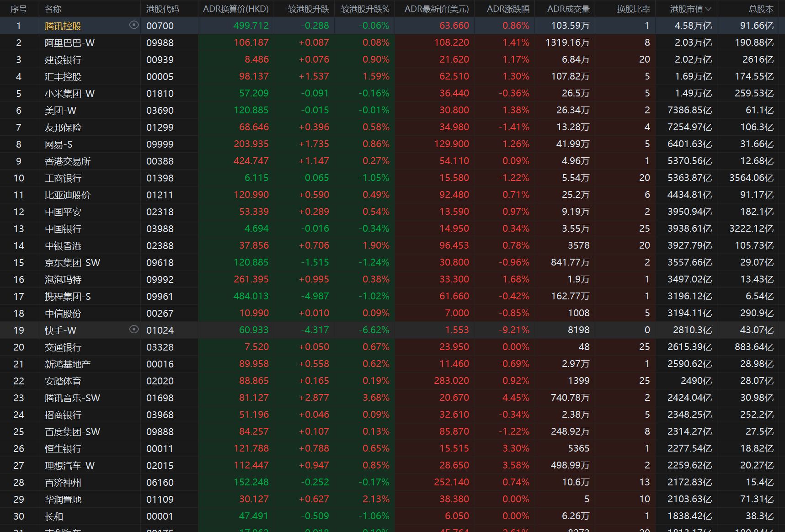Sort by ADR涨跌幅 column header

[508, 9]
